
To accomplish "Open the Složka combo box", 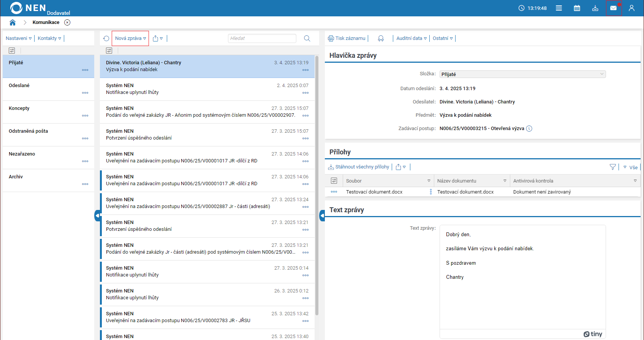I will pos(522,74).
